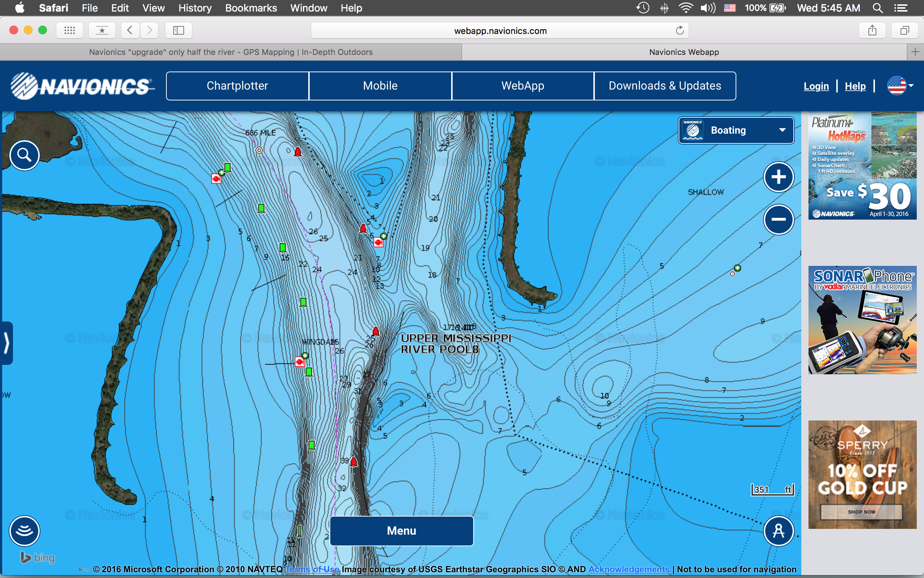Open Safari favorites star button
This screenshot has height=578, width=924.
[x=102, y=30]
